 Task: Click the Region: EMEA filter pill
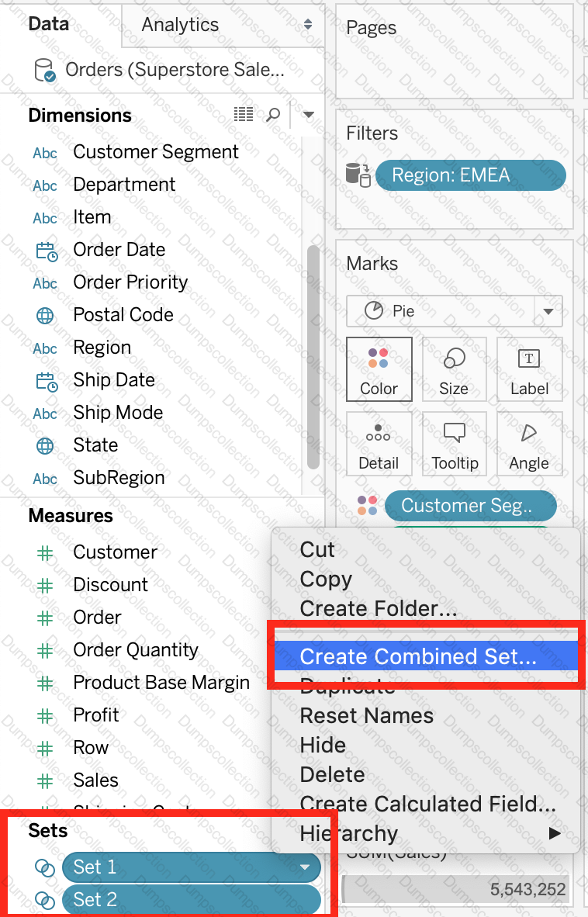pos(470,175)
